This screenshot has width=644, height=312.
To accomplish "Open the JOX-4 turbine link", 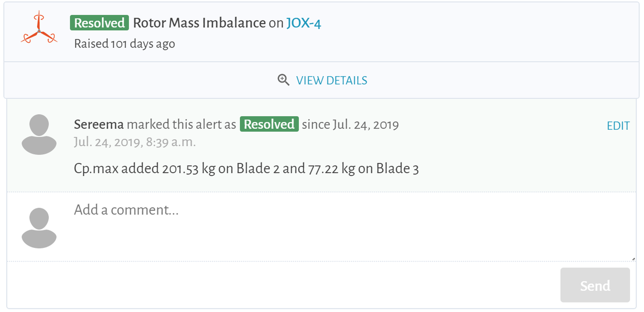I will pyautogui.click(x=303, y=23).
